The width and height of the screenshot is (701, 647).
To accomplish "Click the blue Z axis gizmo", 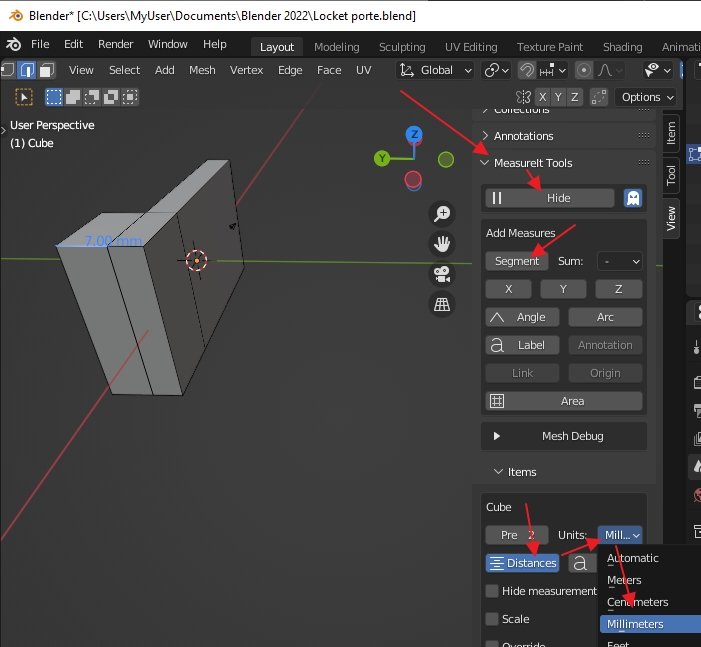I will coord(414,134).
